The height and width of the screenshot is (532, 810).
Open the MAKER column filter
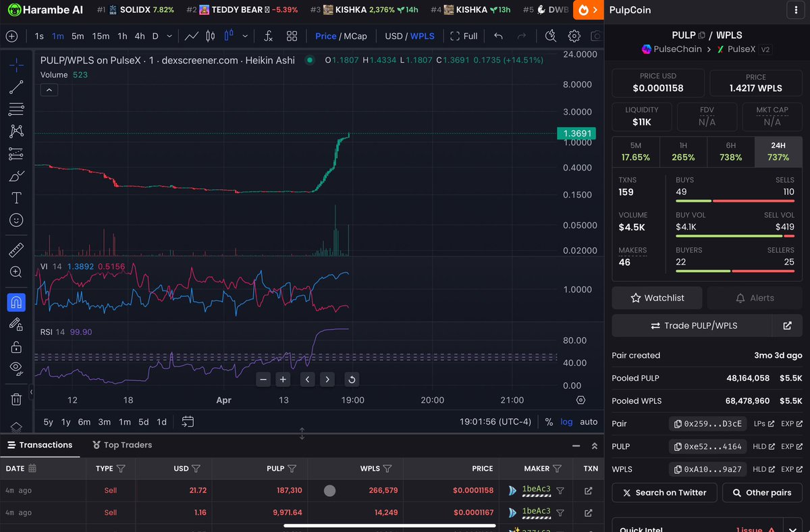click(x=557, y=469)
